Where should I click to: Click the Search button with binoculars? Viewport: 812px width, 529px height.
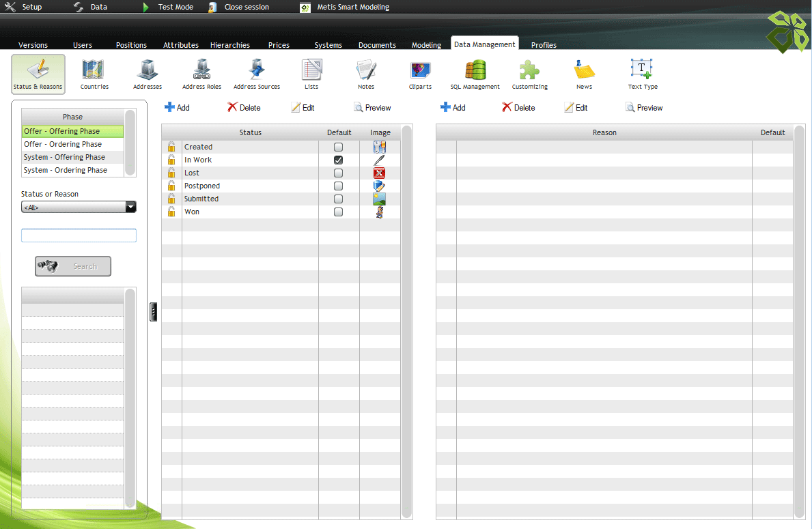(x=73, y=266)
